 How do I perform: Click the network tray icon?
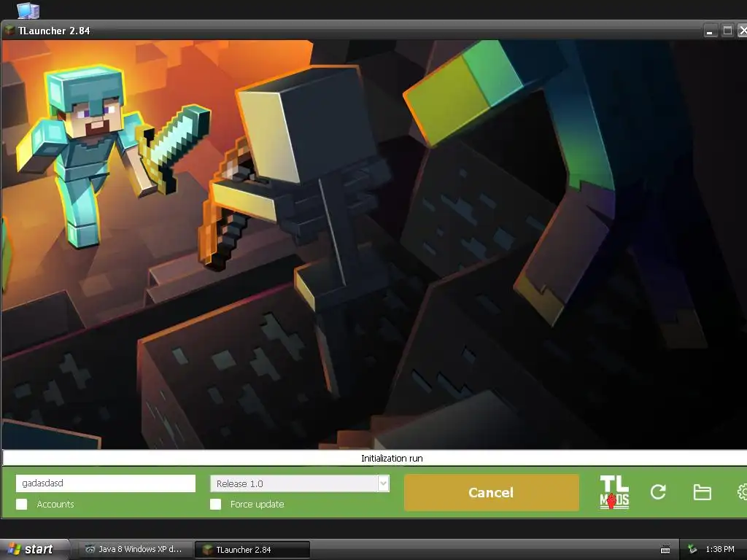click(x=692, y=550)
